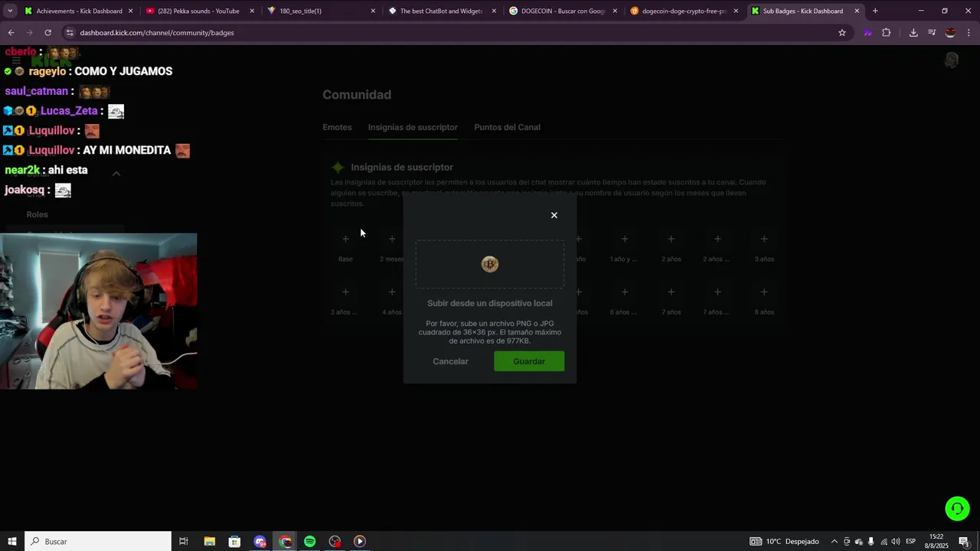
Task: Open the Chrome three-dot menu
Action: (x=969, y=33)
